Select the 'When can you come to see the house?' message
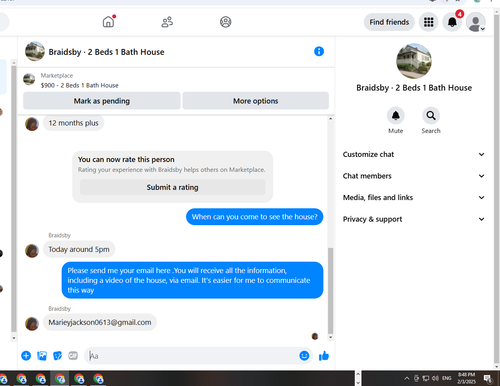This screenshot has height=386, width=500. (254, 217)
